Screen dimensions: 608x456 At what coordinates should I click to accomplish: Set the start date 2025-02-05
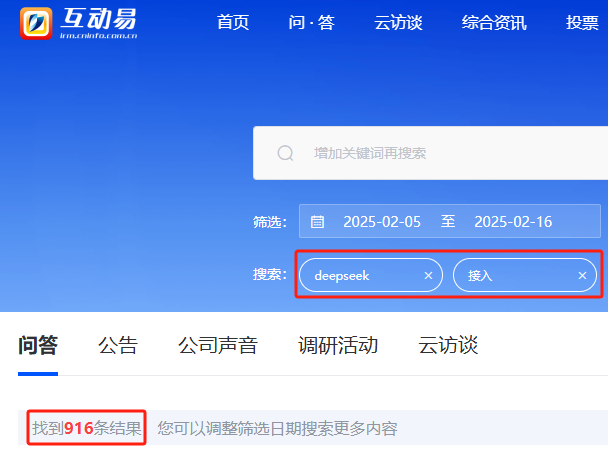tap(382, 222)
